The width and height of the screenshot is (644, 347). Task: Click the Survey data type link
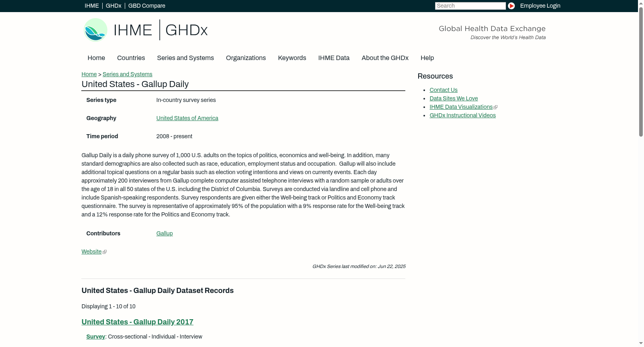pyautogui.click(x=96, y=337)
